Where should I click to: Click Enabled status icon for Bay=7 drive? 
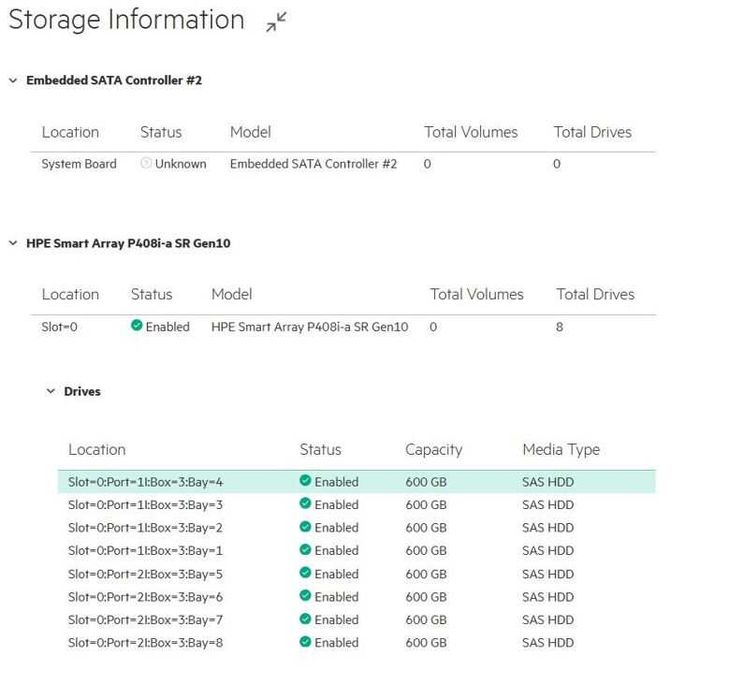305,619
